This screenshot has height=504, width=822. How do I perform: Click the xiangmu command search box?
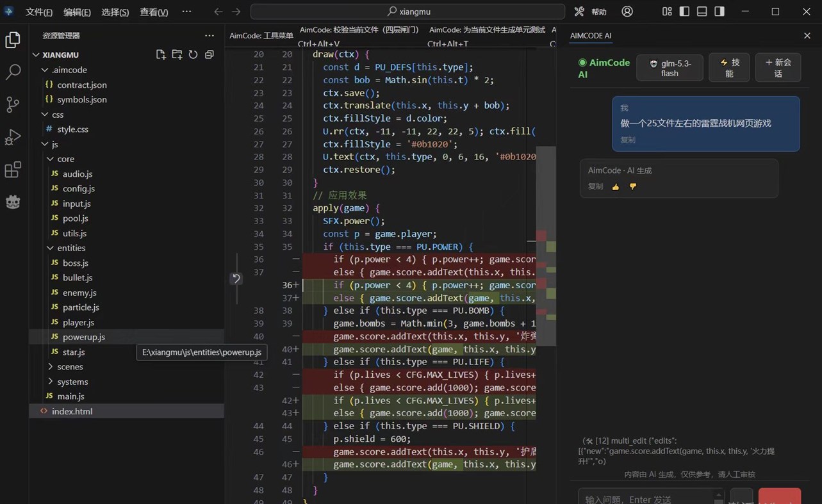(x=407, y=12)
